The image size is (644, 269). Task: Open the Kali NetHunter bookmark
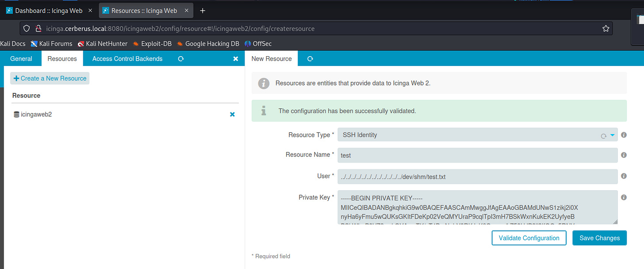click(103, 43)
